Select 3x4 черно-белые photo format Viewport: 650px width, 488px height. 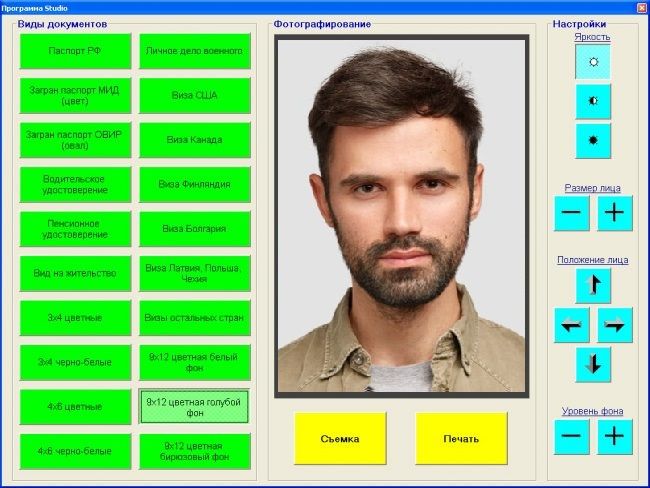click(75, 362)
